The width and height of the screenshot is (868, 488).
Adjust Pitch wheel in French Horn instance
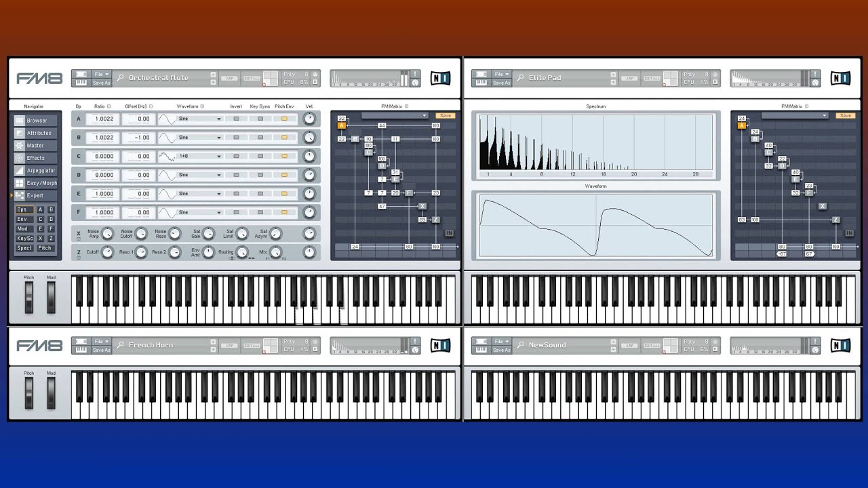point(28,393)
